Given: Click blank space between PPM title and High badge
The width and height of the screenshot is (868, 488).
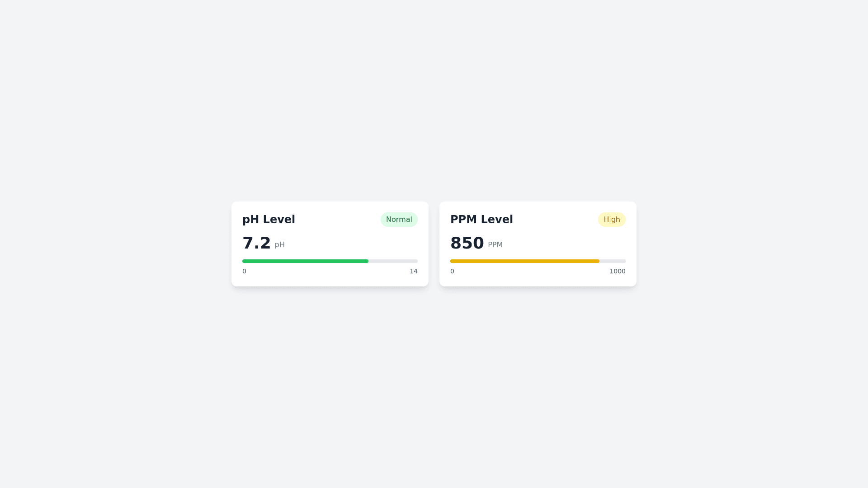Looking at the screenshot, I should pyautogui.click(x=555, y=220).
